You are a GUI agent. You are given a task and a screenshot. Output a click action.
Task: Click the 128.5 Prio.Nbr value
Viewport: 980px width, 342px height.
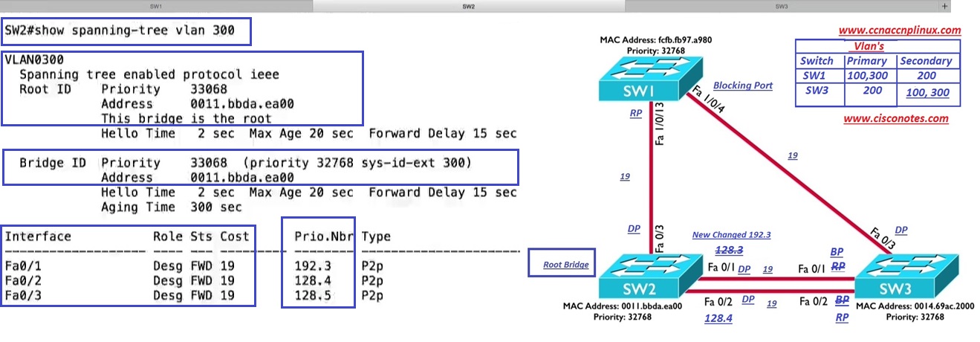click(x=313, y=296)
